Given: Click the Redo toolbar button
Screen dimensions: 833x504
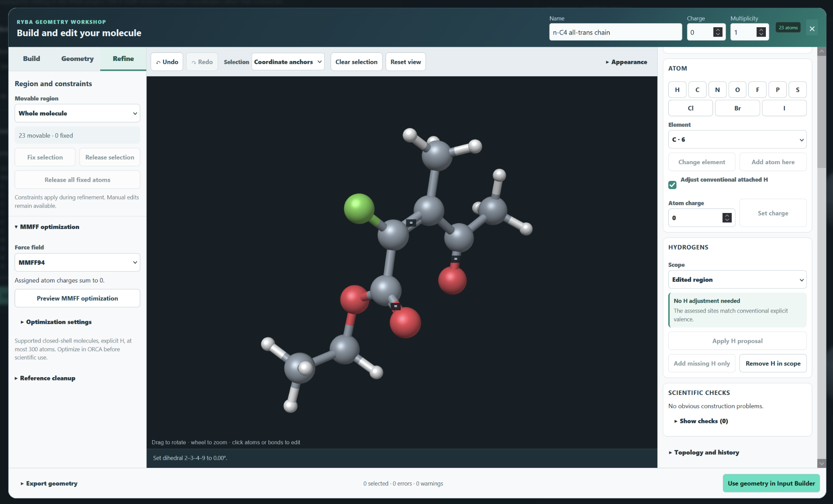Looking at the screenshot, I should (202, 62).
